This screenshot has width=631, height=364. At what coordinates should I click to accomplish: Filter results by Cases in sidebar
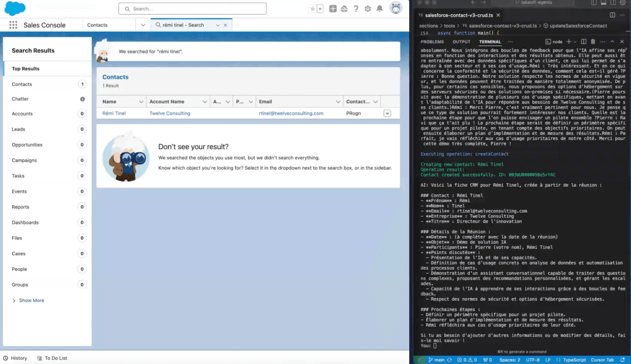pyautogui.click(x=47, y=254)
